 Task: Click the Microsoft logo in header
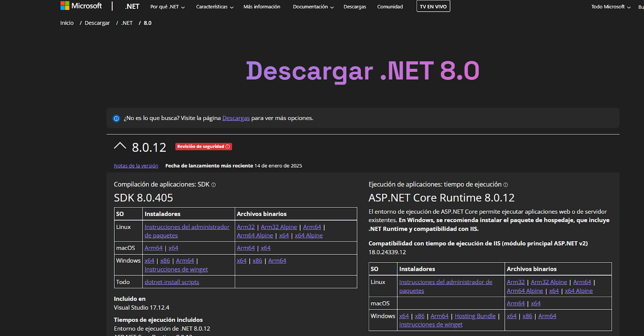click(81, 6)
